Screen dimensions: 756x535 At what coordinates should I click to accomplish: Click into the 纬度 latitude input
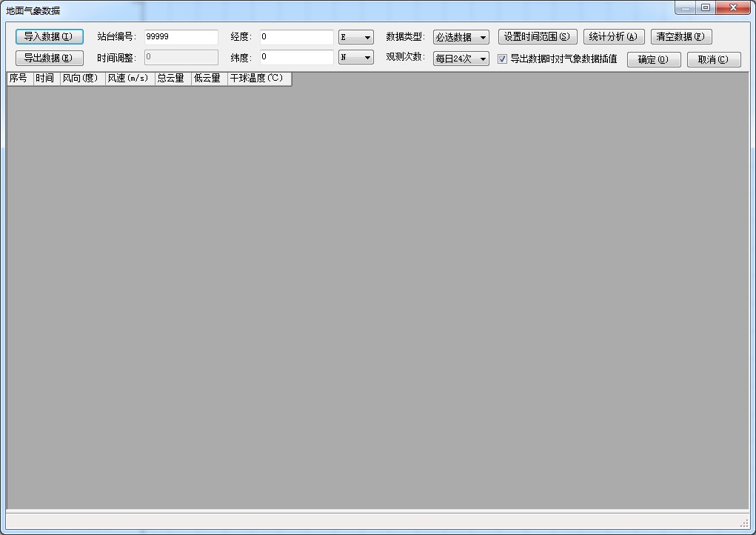(296, 58)
